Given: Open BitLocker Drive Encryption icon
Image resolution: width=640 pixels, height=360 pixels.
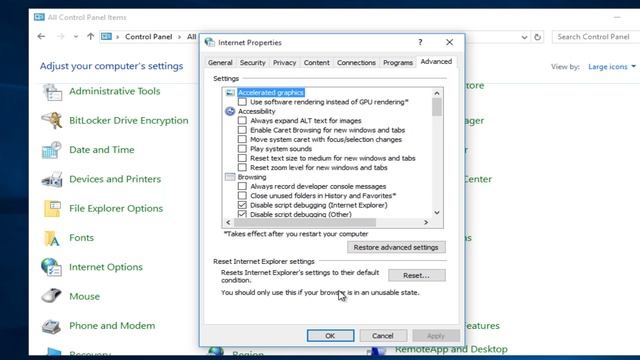Looking at the screenshot, I should 52,121.
